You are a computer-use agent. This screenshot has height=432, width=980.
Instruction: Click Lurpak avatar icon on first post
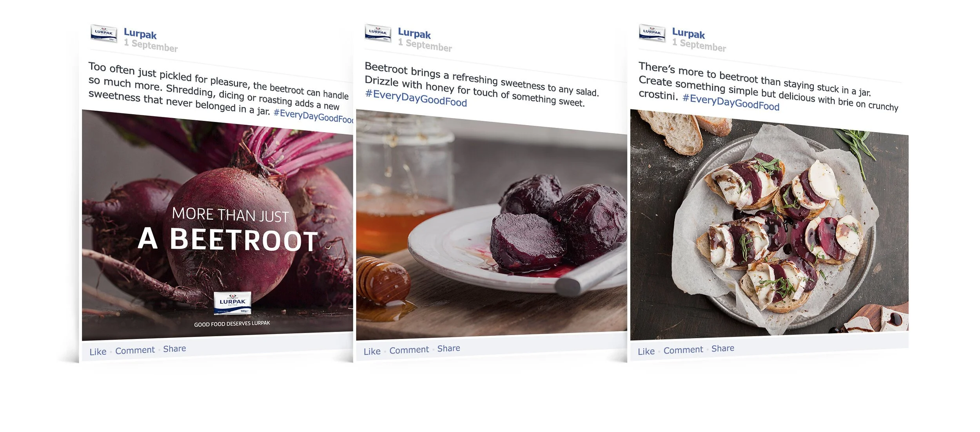(x=104, y=33)
